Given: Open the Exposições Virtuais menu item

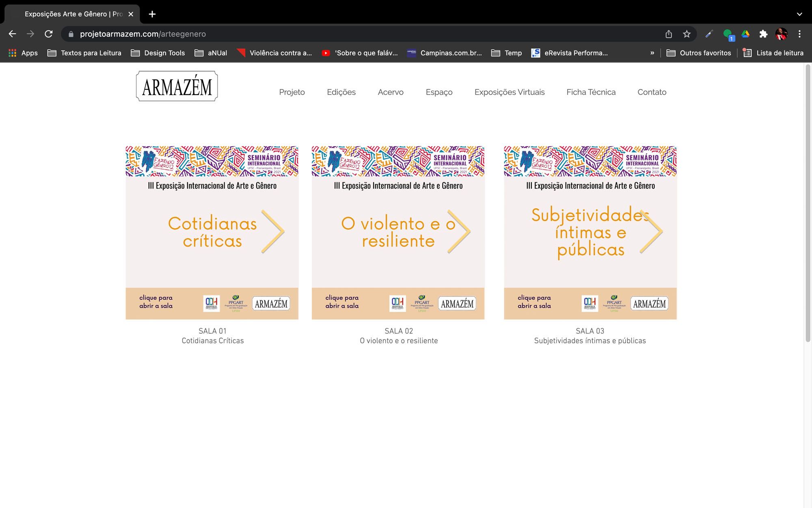Looking at the screenshot, I should click(510, 92).
